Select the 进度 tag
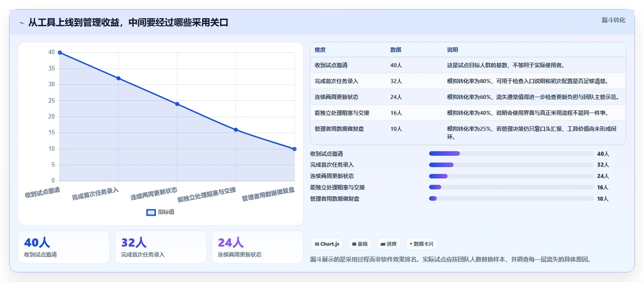The width and height of the screenshot is (644, 282). pos(389,244)
